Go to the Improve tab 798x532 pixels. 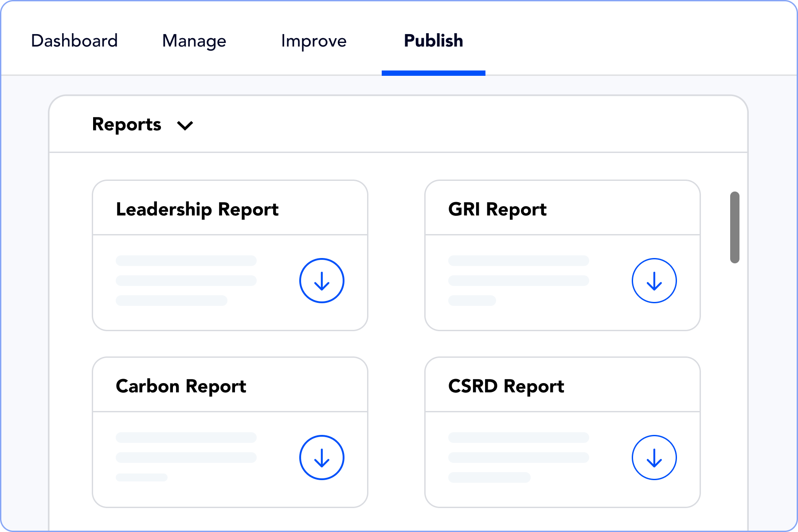click(x=313, y=41)
